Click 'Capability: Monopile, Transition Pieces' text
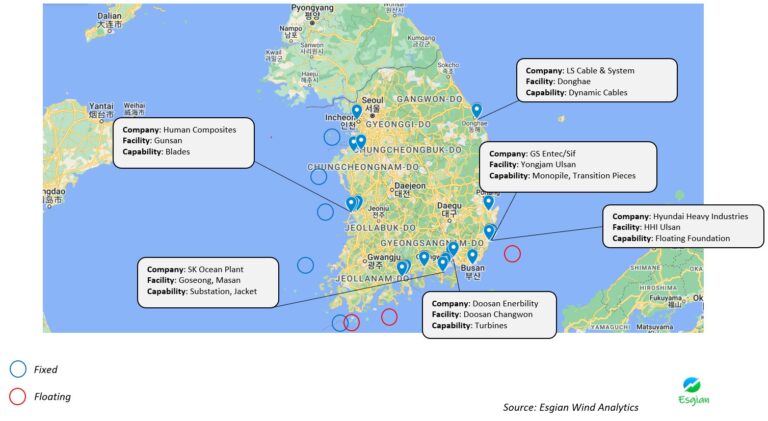The width and height of the screenshot is (768, 421). tap(562, 176)
